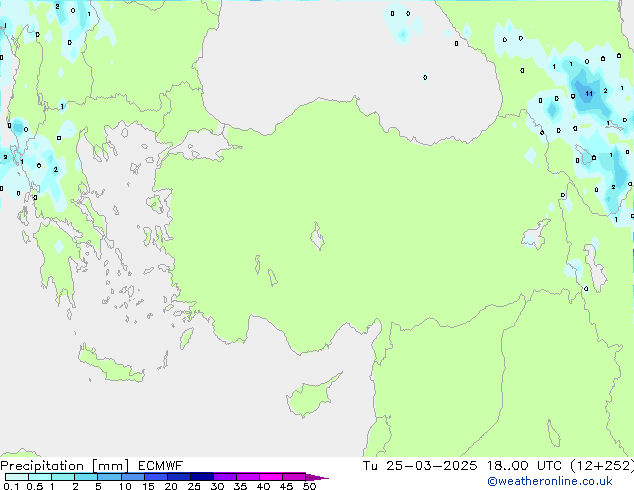
Task: Click the above-50 arrow tip of legend
Action: 317,477
